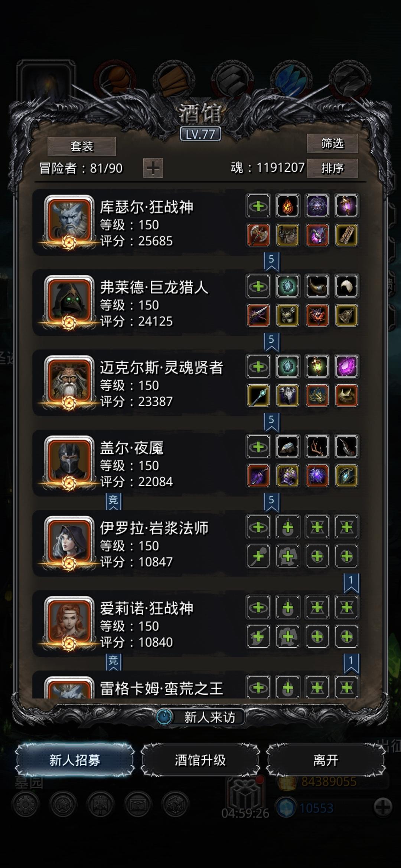This screenshot has width=401, height=868.
Task: Tap the golden bell accessory of 弗莱德·巨龙猎人
Action: [346, 315]
